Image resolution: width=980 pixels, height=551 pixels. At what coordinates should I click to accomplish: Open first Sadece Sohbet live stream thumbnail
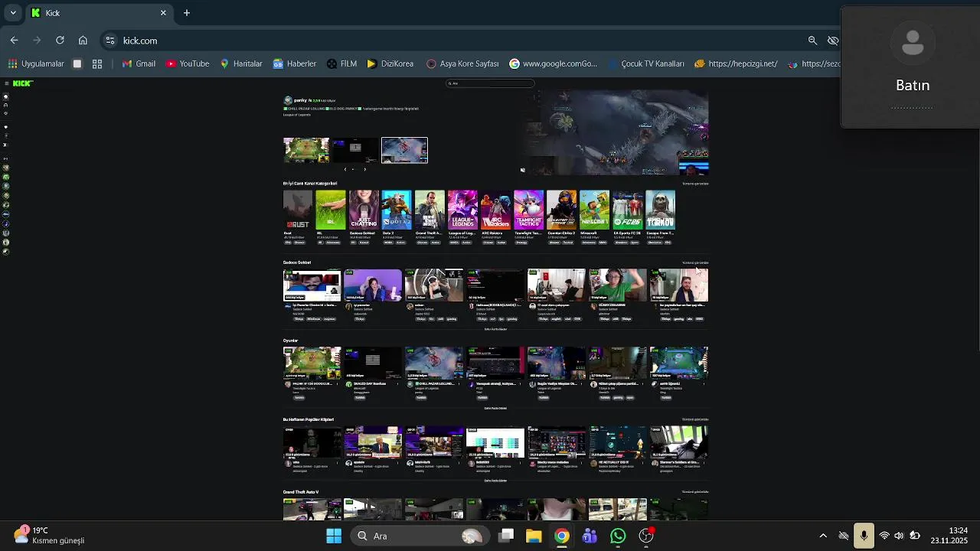tap(312, 285)
